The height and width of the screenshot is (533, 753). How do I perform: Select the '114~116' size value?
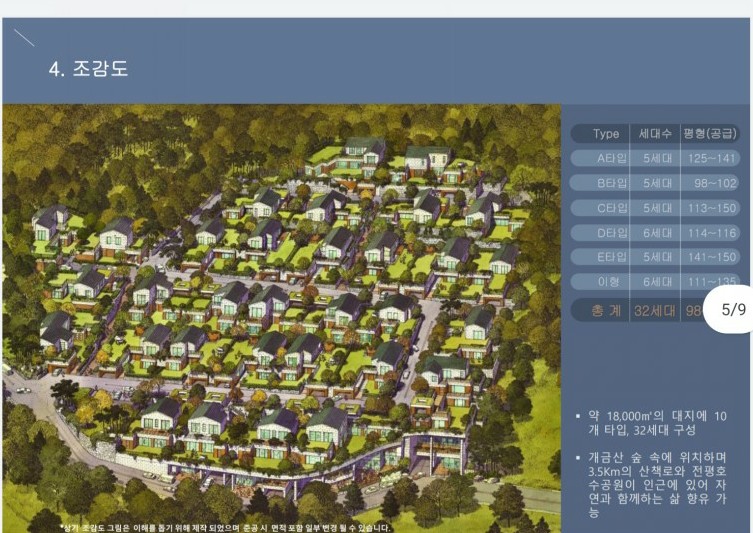(712, 233)
